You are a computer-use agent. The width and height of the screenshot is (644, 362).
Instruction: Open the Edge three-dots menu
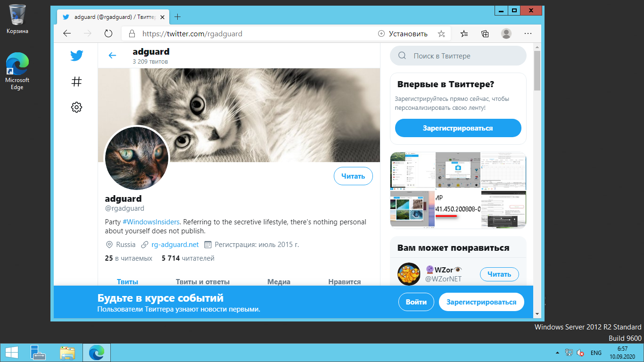[528, 34]
